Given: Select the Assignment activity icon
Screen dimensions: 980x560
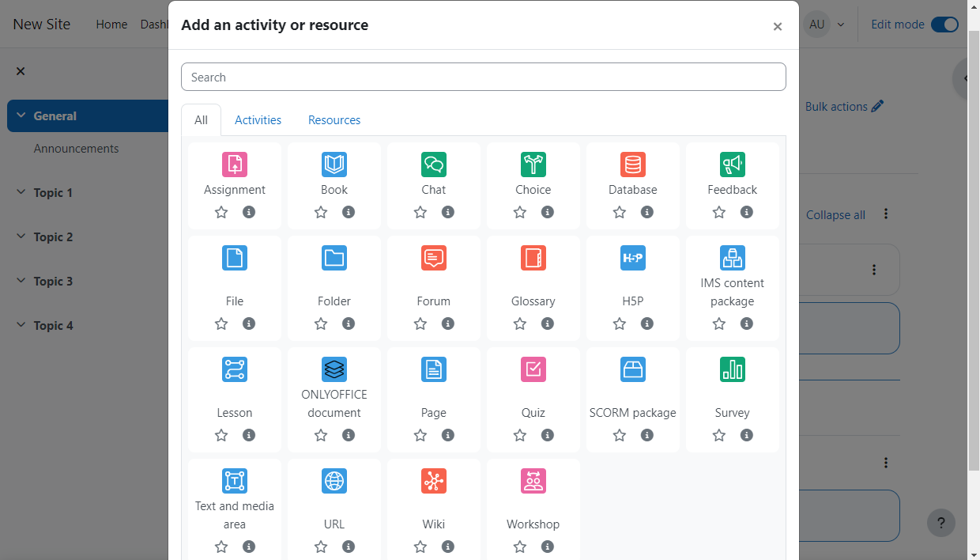Looking at the screenshot, I should [x=235, y=165].
